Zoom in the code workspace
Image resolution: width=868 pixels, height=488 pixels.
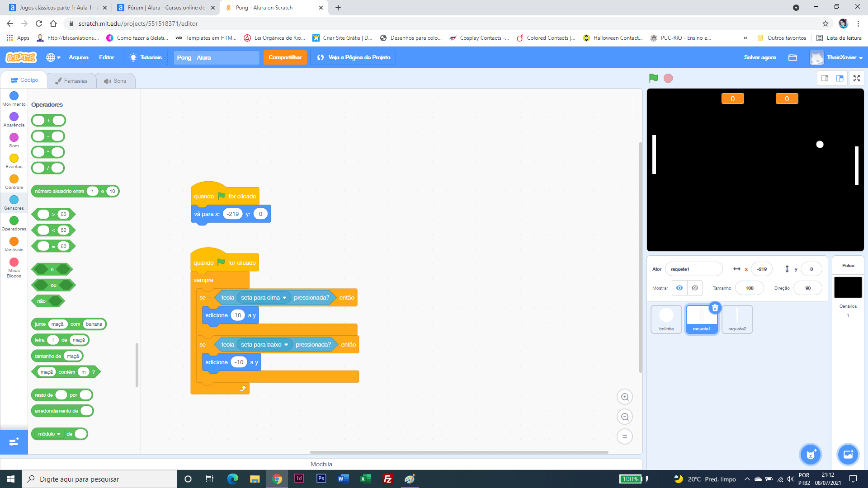tap(625, 397)
